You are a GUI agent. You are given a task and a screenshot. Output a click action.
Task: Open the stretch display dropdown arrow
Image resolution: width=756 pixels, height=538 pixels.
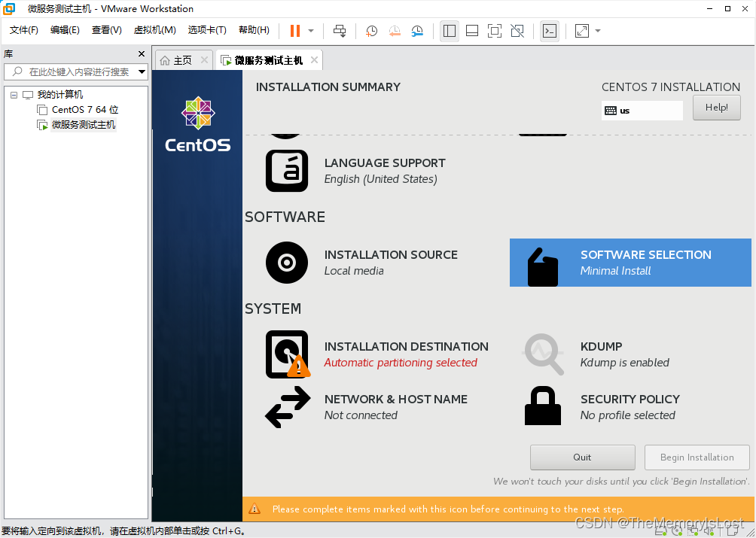pyautogui.click(x=598, y=31)
